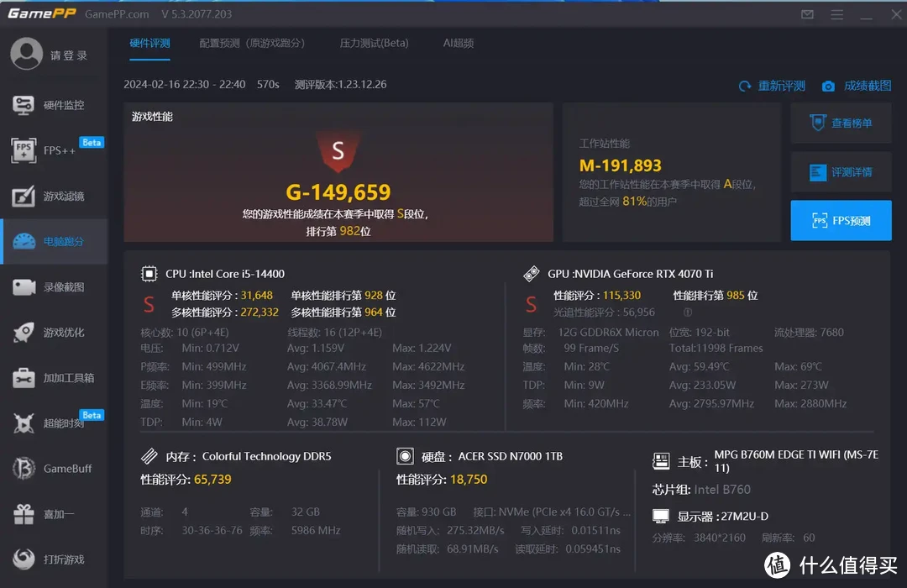
Task: Open 超能时刻 sidebar icon
Action: 24,423
